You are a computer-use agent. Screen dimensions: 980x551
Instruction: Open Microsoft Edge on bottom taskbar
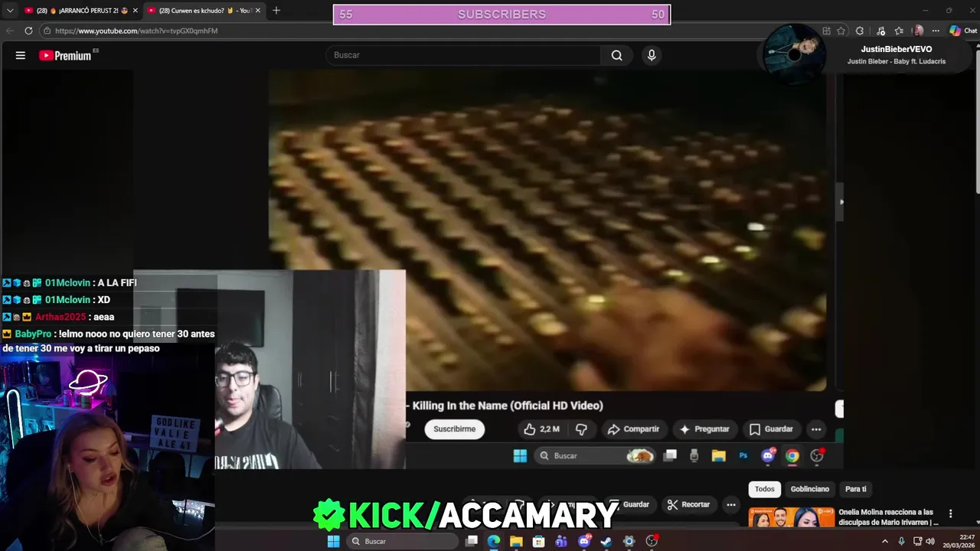click(494, 541)
